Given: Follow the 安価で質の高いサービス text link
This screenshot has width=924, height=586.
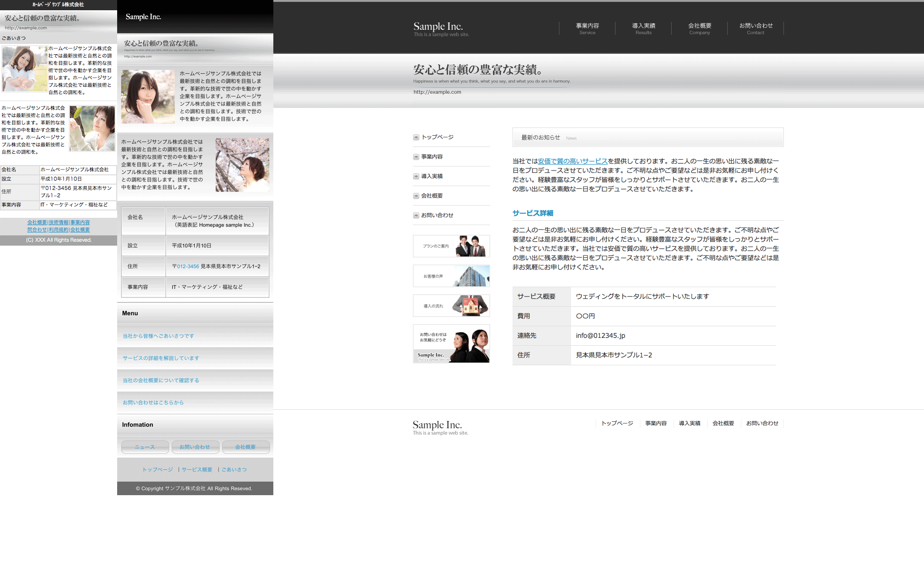Looking at the screenshot, I should (573, 161).
